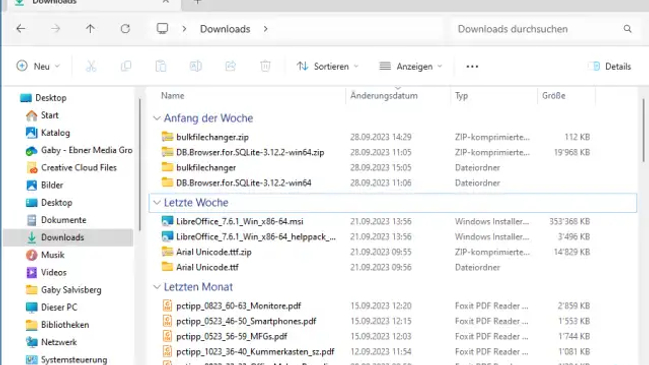Open Creative Cloud Files in sidebar
The image size is (649, 365).
(x=71, y=168)
